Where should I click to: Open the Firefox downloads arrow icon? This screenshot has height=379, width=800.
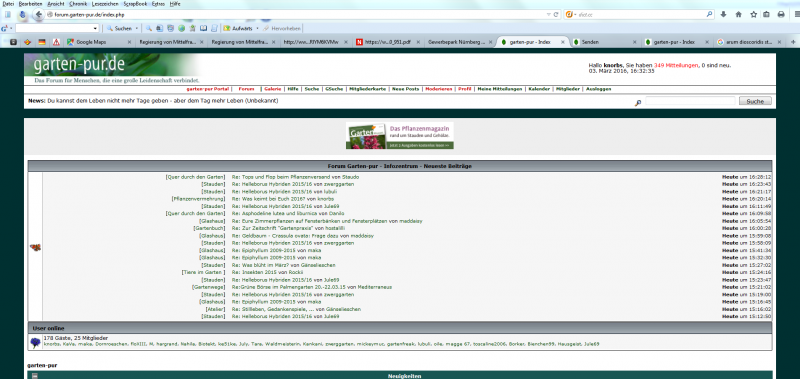pyautogui.click(x=723, y=15)
